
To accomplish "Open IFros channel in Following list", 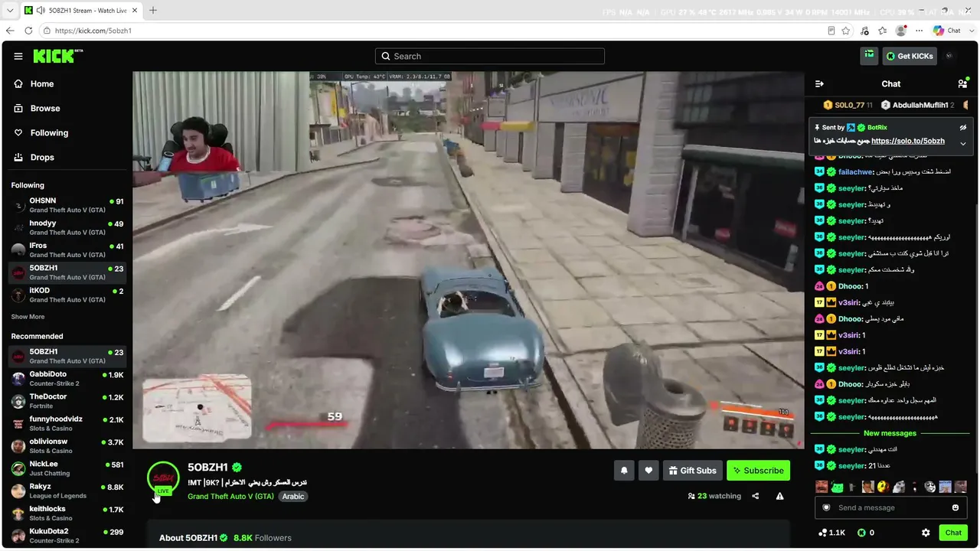I will coord(67,250).
